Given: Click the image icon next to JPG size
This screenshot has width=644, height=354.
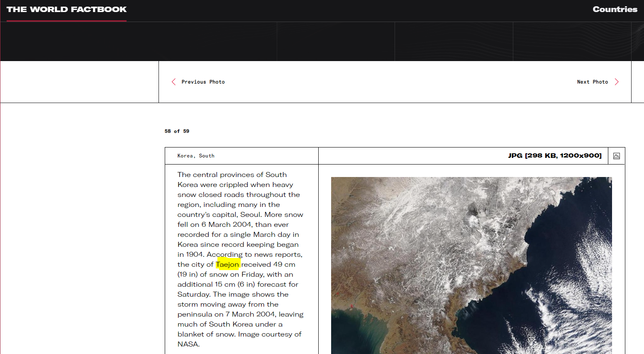Looking at the screenshot, I should point(617,156).
